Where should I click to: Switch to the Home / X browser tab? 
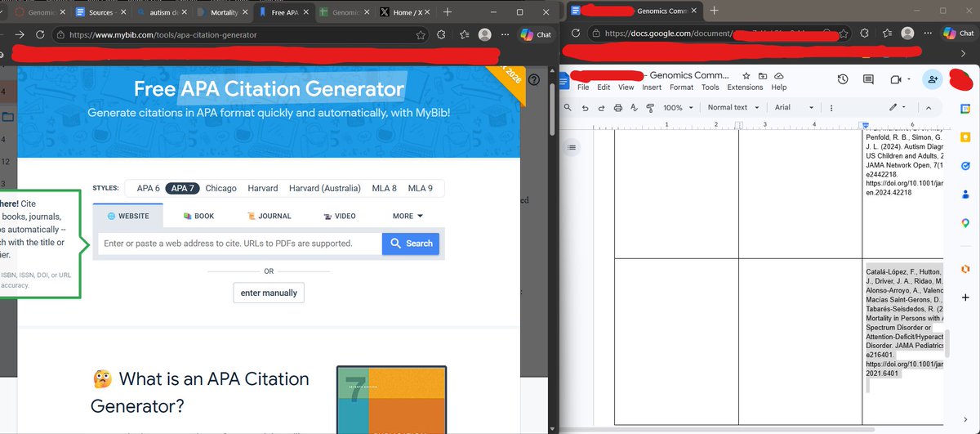coord(408,12)
